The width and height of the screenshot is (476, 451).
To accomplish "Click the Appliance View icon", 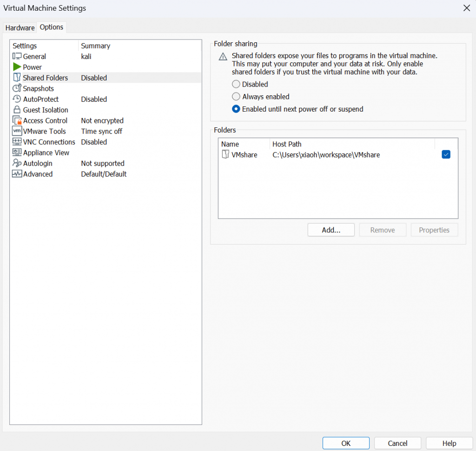I will [17, 152].
